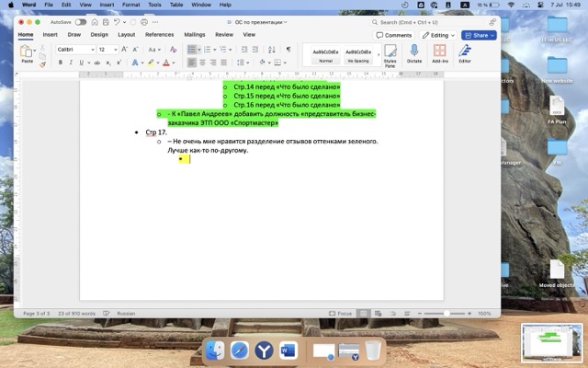Image resolution: width=588 pixels, height=368 pixels.
Task: Adjust the zoom slider in status bar
Action: pos(447,313)
